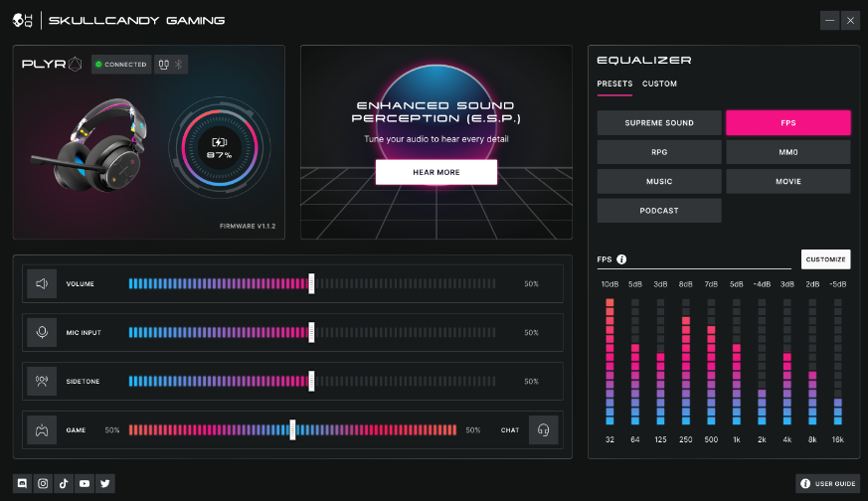Click the 10dB label above 32 Hz
Image resolution: width=868 pixels, height=501 pixels.
click(x=609, y=284)
